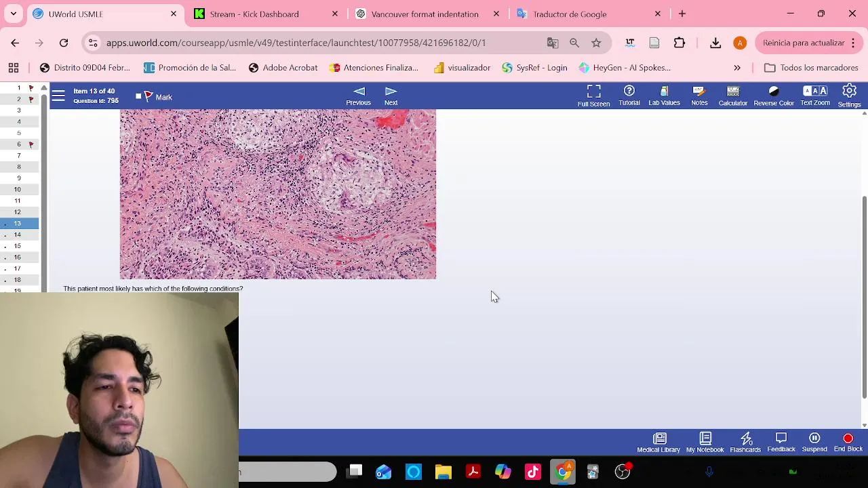Click the URL address bar
The height and width of the screenshot is (488, 868).
tap(296, 43)
